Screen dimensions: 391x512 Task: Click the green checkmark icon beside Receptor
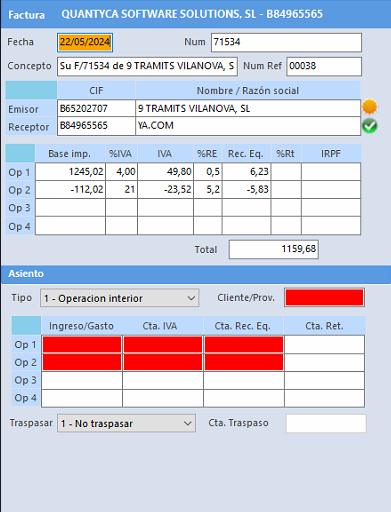point(369,126)
